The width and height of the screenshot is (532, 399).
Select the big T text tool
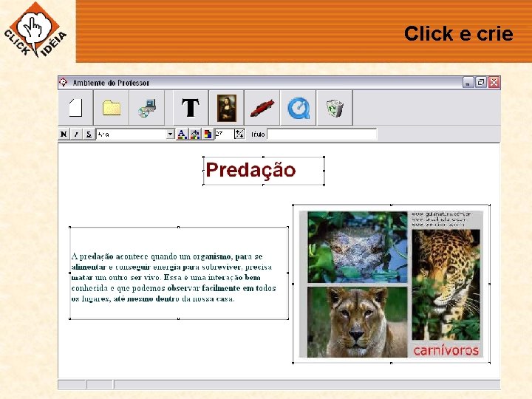191,108
